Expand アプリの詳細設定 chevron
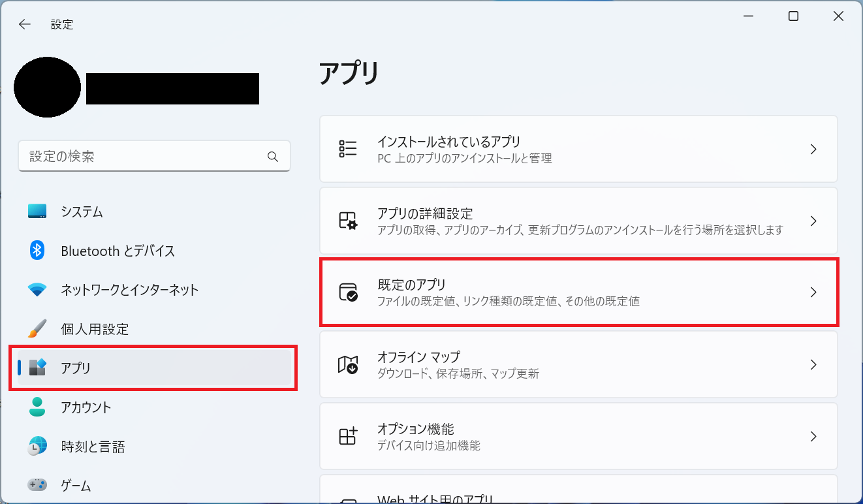The height and width of the screenshot is (504, 863). pos(813,221)
